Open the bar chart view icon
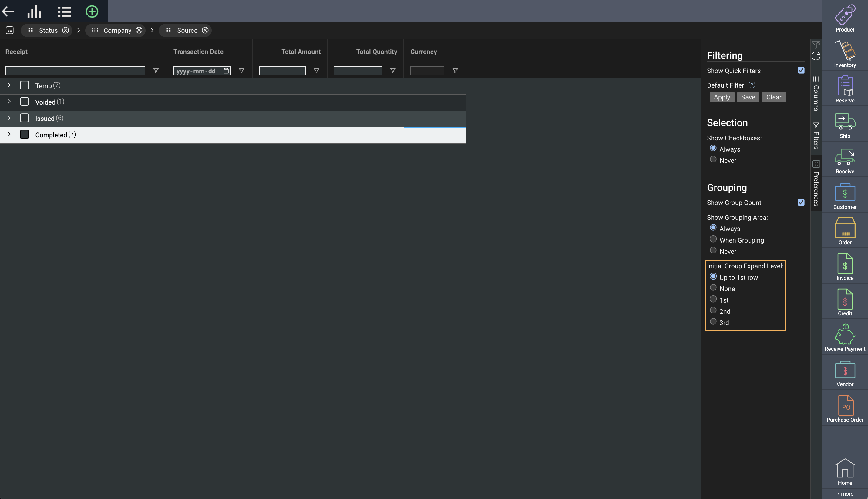This screenshot has height=499, width=868. [34, 12]
